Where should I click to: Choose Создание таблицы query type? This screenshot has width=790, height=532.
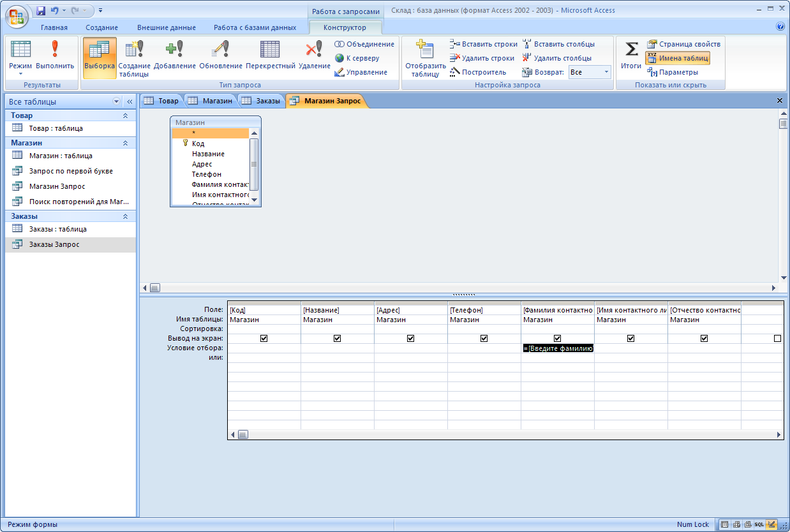point(134,59)
